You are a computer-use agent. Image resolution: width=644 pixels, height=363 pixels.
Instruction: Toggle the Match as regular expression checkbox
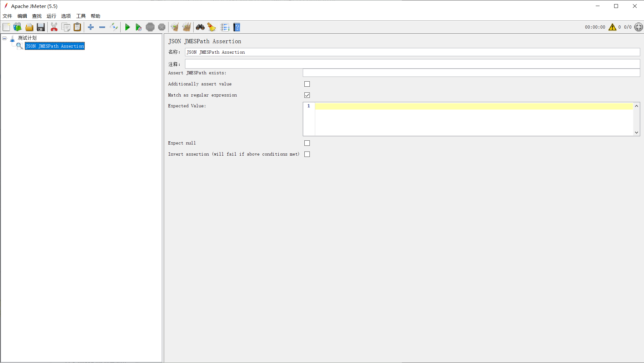click(x=307, y=95)
